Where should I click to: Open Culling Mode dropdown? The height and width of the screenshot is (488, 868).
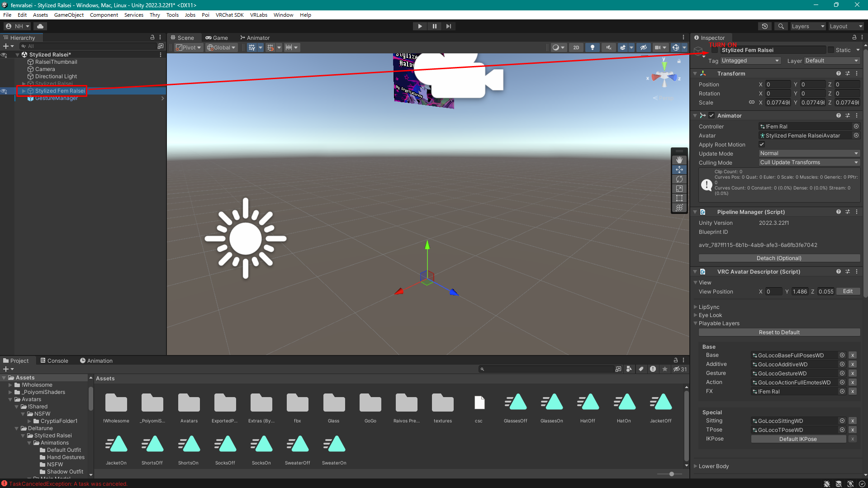pyautogui.click(x=809, y=162)
